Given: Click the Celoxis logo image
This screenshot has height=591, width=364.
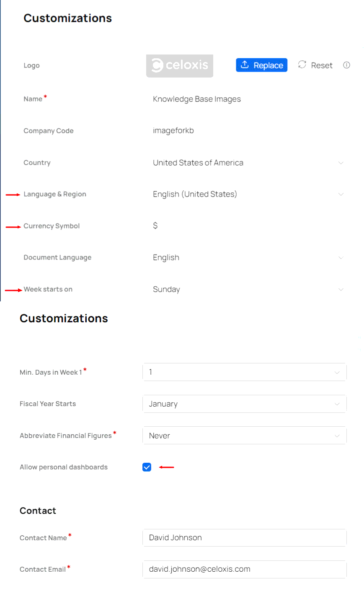Looking at the screenshot, I should [x=180, y=65].
